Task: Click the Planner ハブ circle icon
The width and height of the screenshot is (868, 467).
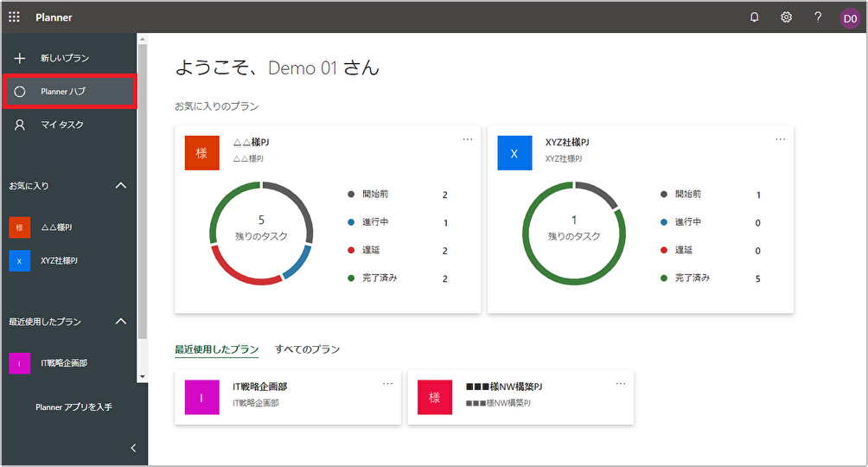Action: [x=20, y=92]
